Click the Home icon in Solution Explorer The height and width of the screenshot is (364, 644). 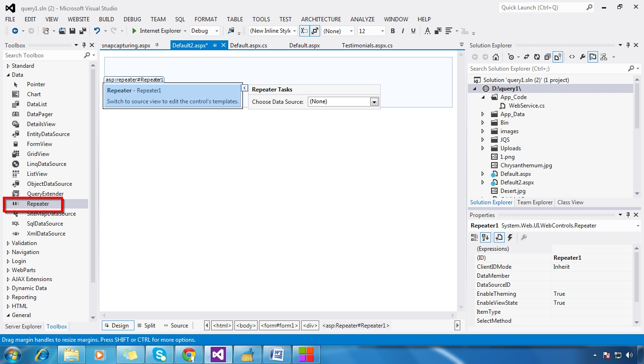[x=495, y=57]
